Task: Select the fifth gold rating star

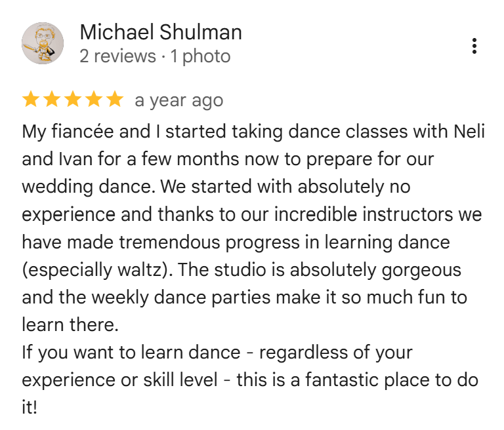Action: [x=114, y=100]
